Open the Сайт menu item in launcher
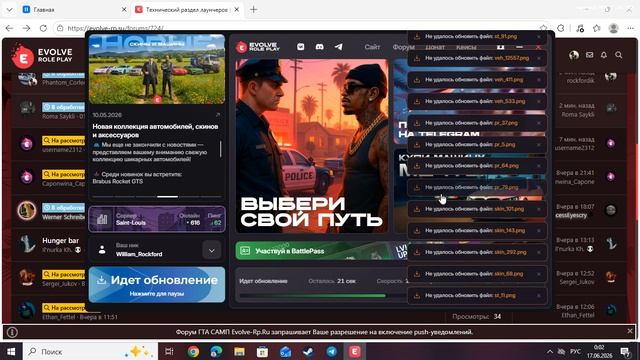640x360 pixels. click(x=372, y=47)
